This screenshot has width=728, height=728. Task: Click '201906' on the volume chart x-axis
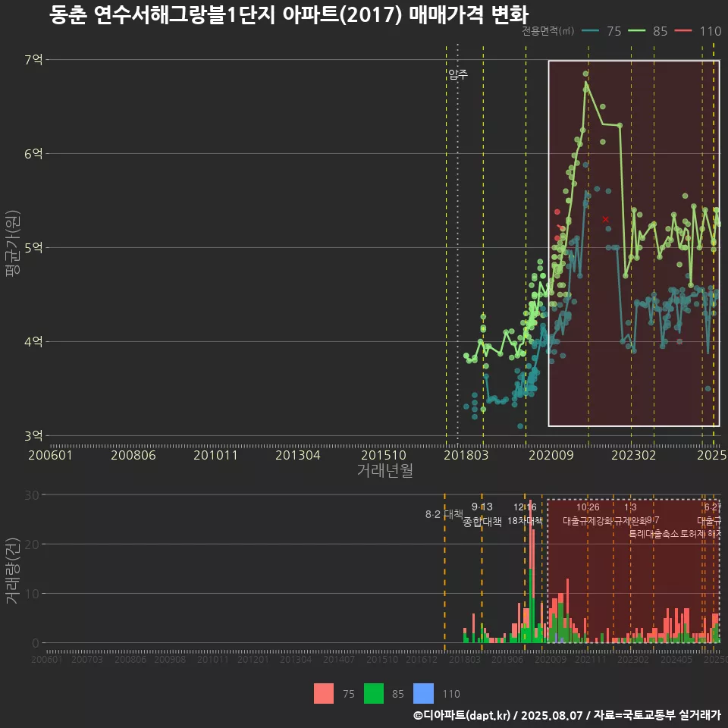(x=507, y=659)
